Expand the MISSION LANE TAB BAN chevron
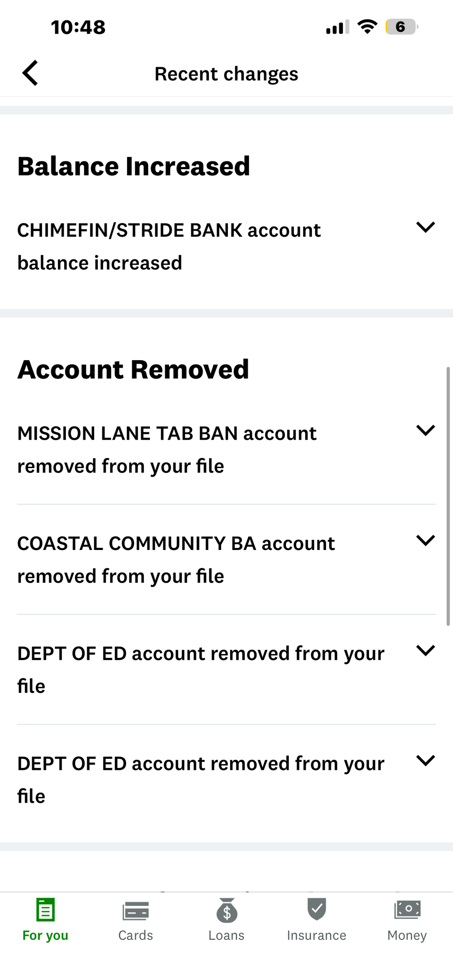453x980 pixels. (426, 430)
